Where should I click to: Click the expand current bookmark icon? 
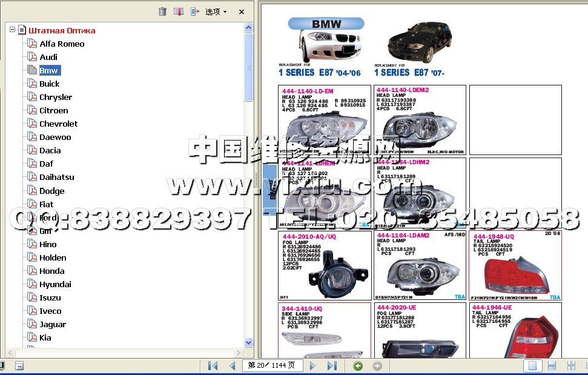pos(195,12)
